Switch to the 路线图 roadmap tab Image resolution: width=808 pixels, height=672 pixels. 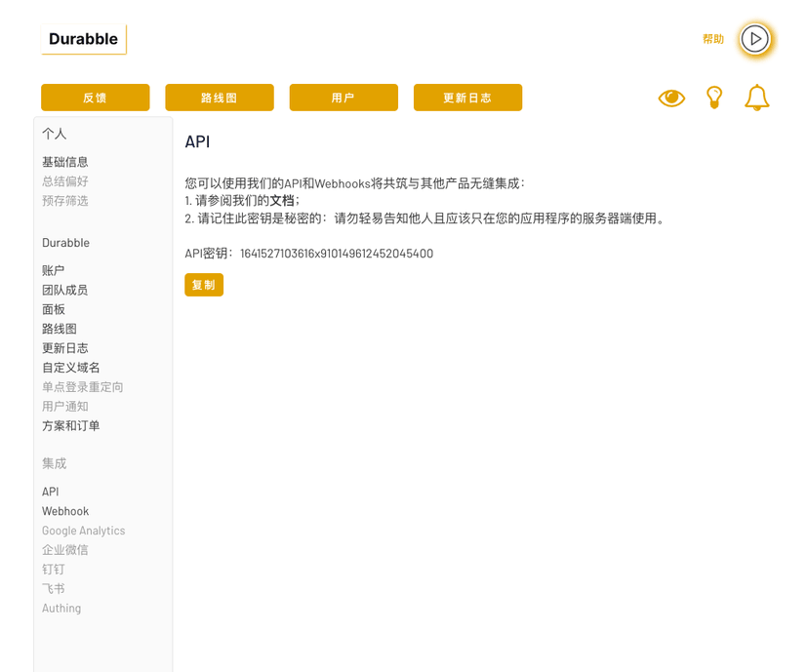point(220,98)
